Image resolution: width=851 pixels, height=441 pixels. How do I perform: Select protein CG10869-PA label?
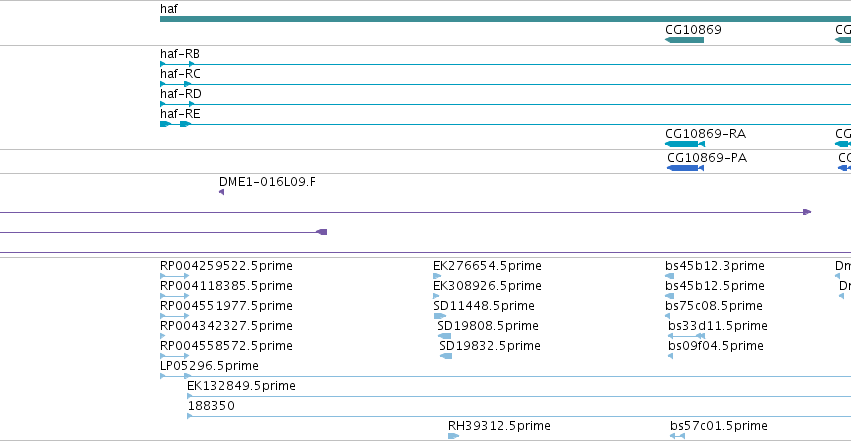707,158
